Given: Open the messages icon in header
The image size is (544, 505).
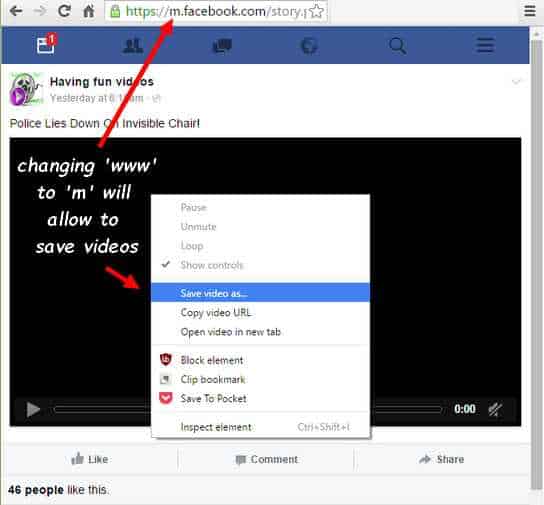Looking at the screenshot, I should [x=222, y=46].
